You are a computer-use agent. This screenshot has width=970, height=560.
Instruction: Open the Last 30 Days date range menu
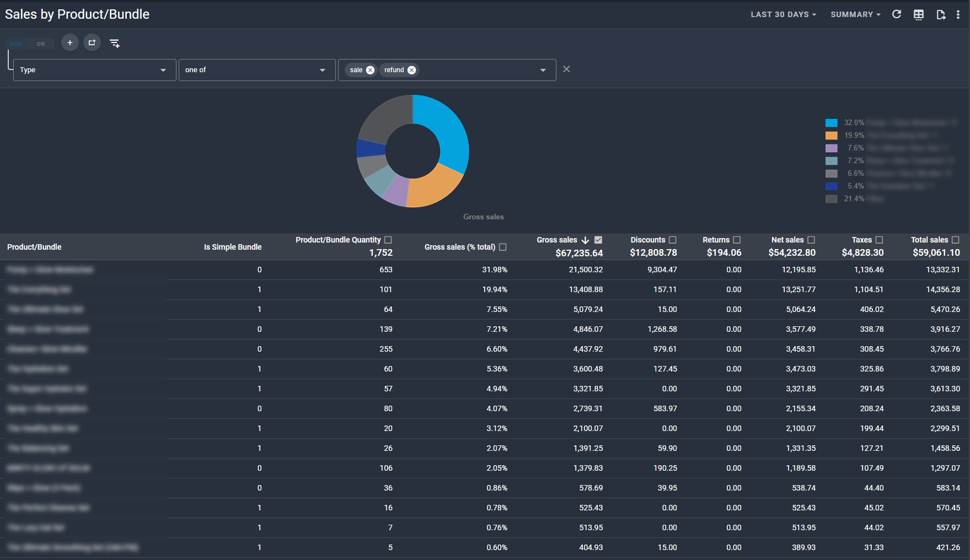tap(783, 14)
